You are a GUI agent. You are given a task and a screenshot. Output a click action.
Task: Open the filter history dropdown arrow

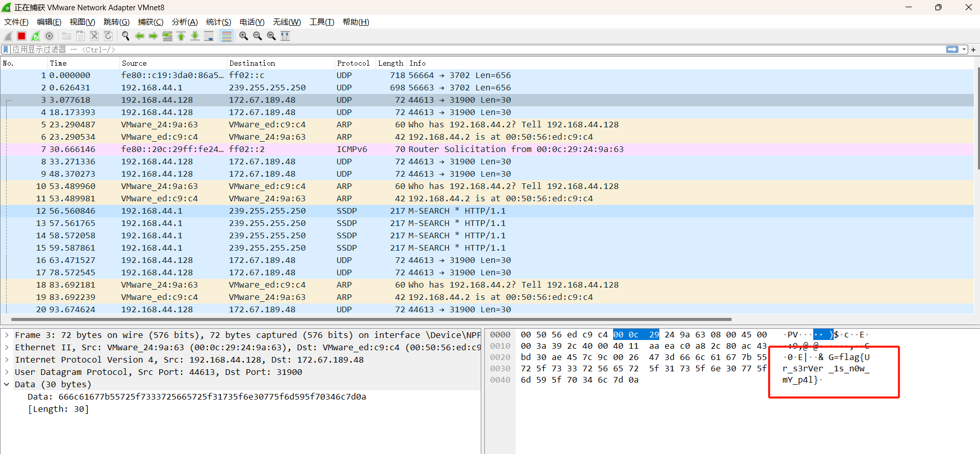[964, 49]
